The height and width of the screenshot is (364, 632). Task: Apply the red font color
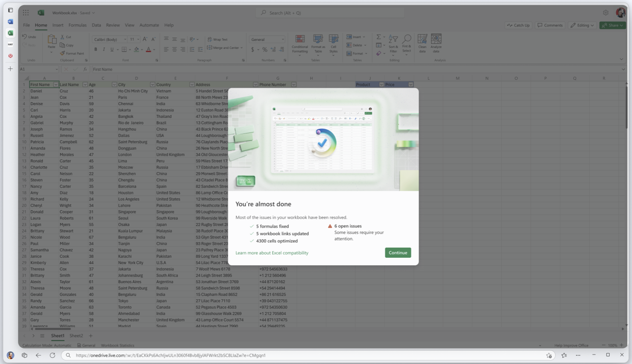[x=148, y=50]
